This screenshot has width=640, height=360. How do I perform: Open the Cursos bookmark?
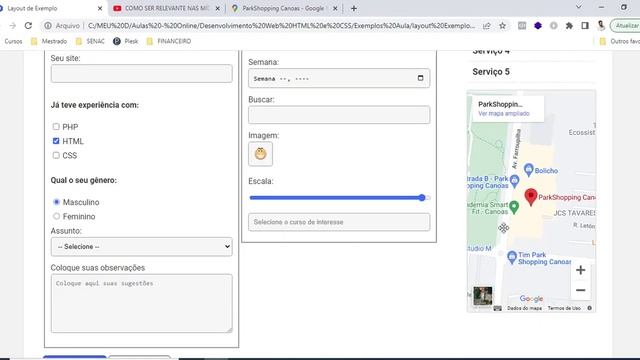pos(12,41)
